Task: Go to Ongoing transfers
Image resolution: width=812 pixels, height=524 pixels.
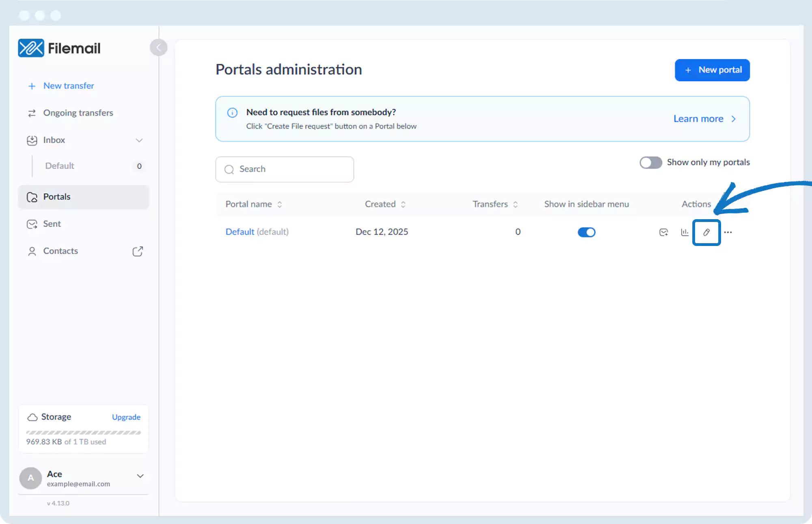Action: (x=78, y=113)
